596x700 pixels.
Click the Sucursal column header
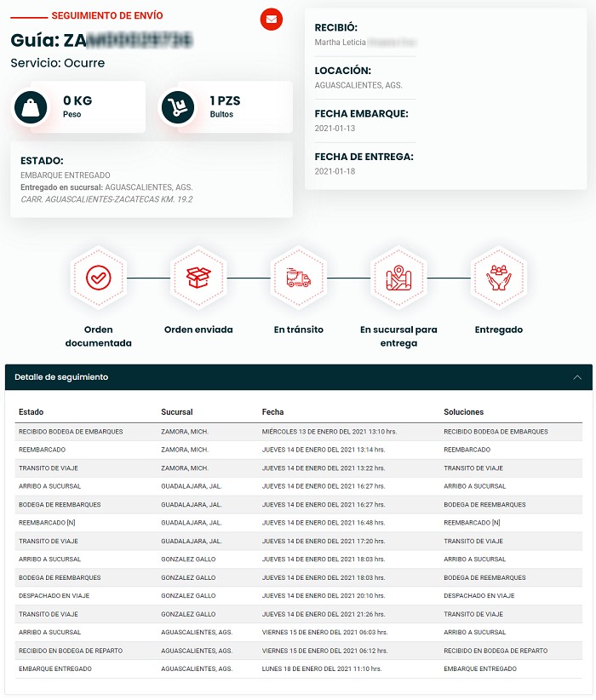tap(177, 412)
